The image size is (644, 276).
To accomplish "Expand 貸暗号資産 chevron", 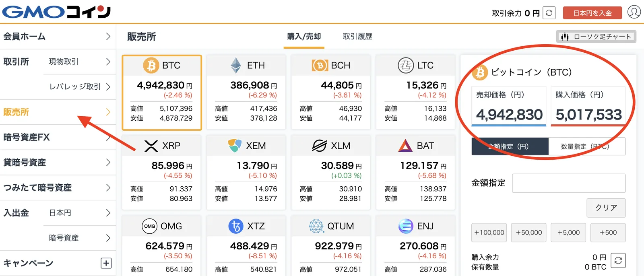I will point(108,163).
